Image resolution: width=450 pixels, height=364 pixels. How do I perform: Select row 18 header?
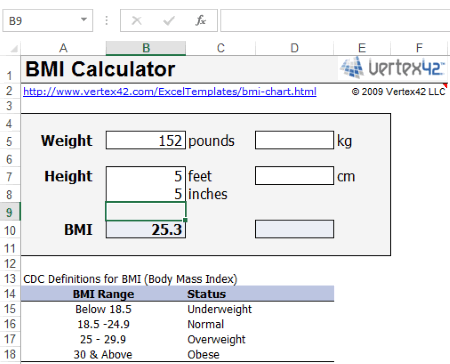[10, 354]
